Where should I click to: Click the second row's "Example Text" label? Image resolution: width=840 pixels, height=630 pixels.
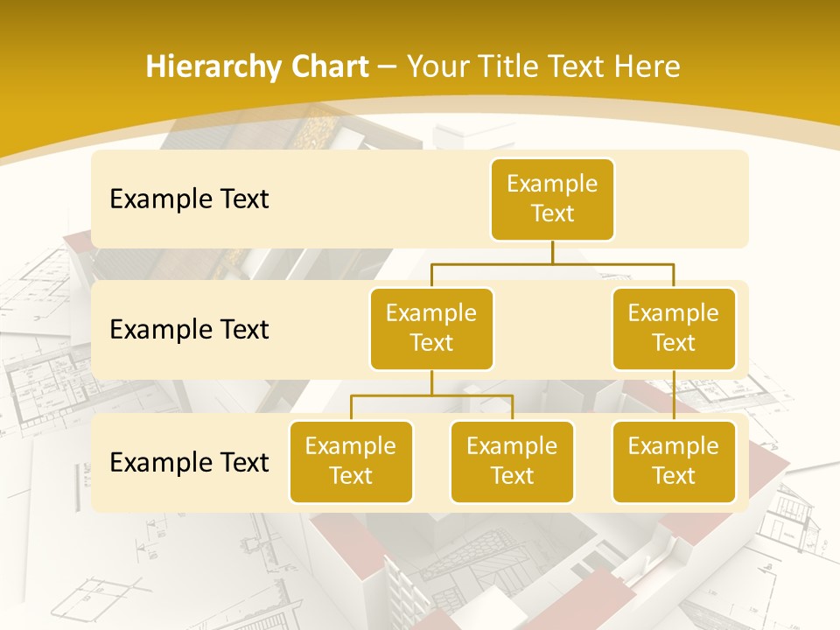[x=189, y=329]
